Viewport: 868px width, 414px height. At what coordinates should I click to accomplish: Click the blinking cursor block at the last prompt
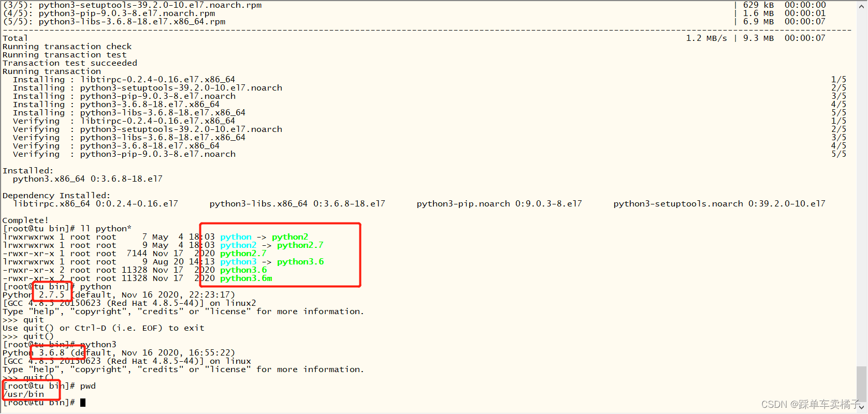(83, 403)
